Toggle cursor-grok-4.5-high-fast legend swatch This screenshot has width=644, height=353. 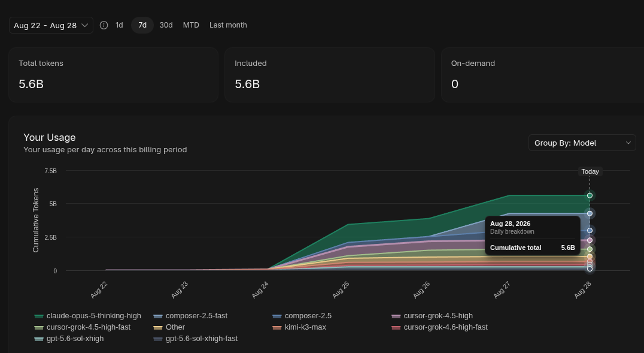point(39,327)
